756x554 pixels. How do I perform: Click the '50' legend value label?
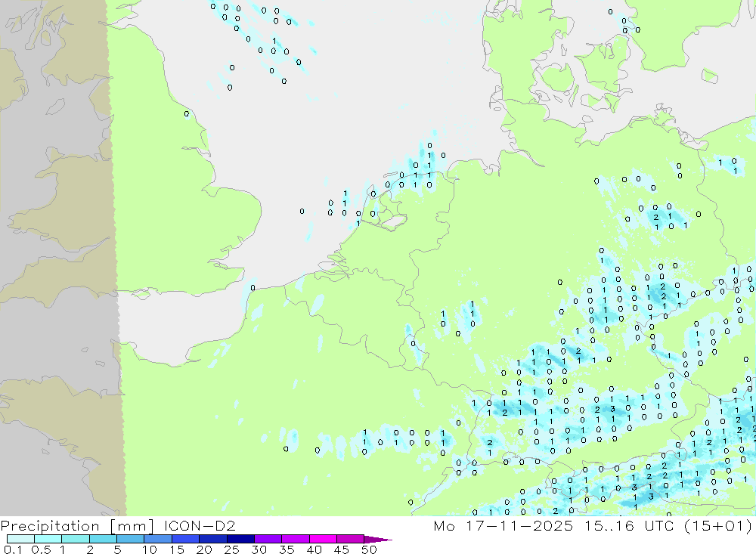coord(369,549)
